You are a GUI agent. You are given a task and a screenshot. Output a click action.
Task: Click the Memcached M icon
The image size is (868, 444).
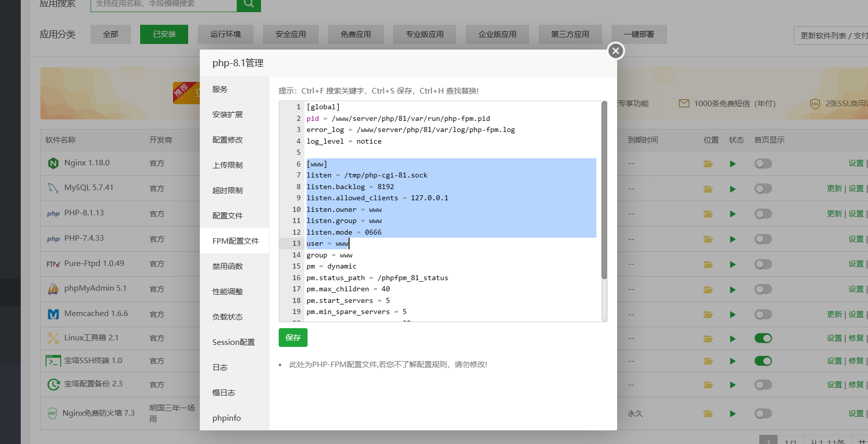[53, 314]
